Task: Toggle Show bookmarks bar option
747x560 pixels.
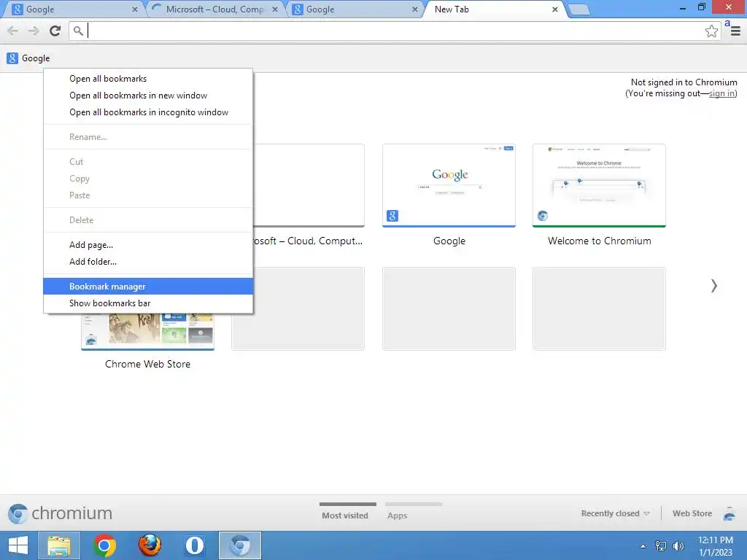Action: point(147,303)
